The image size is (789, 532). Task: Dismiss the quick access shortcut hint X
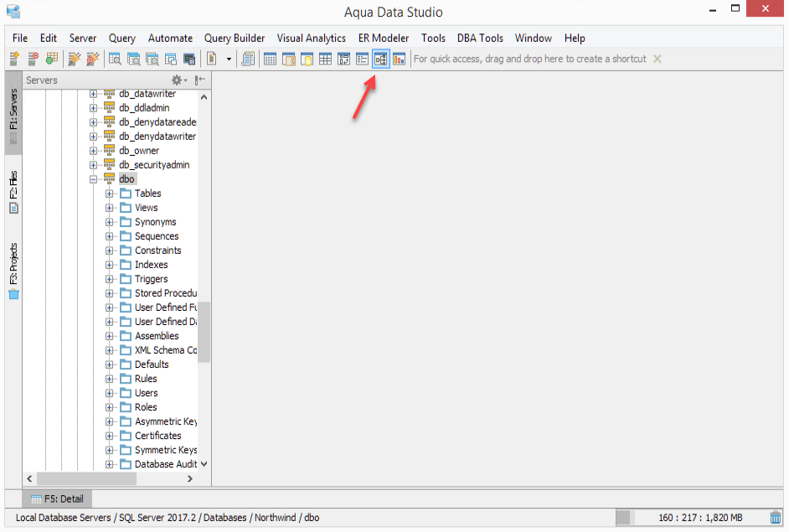[x=657, y=59]
